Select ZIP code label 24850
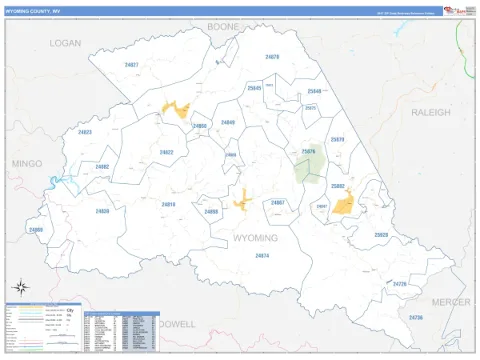The width and height of the screenshot is (480, 360). [200, 126]
